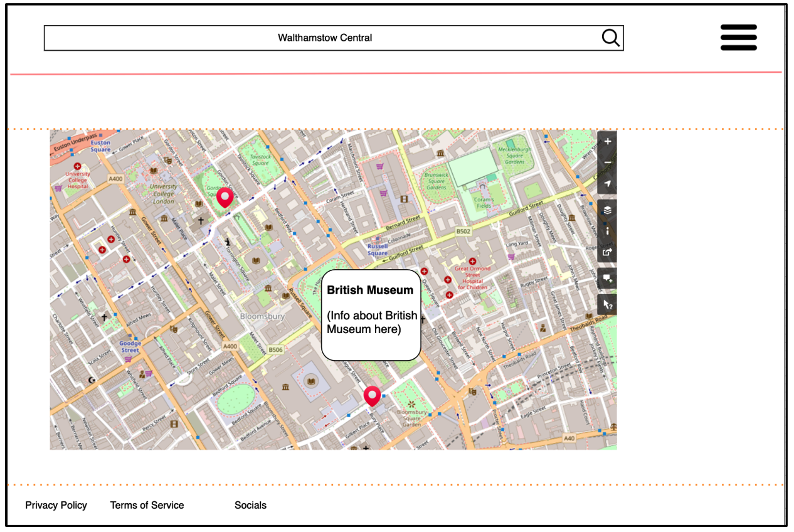This screenshot has height=532, width=794.
Task: Open the Socials footer link
Action: [x=250, y=505]
